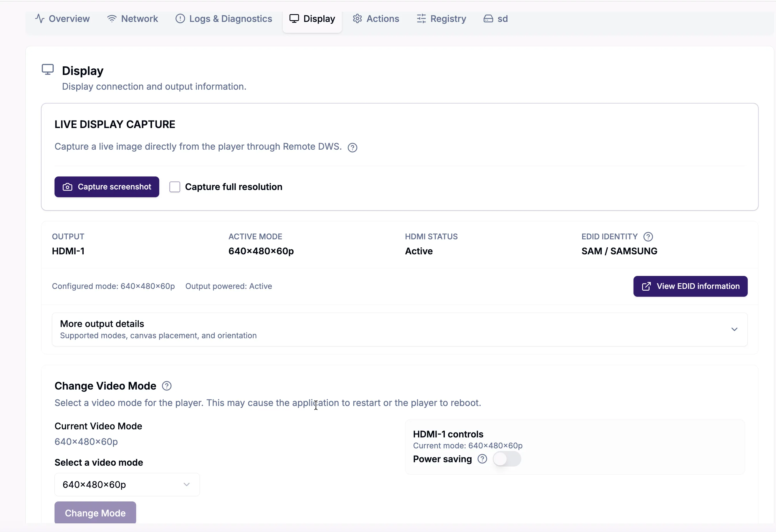Click the Overview activity icon
776x532 pixels.
(x=40, y=19)
